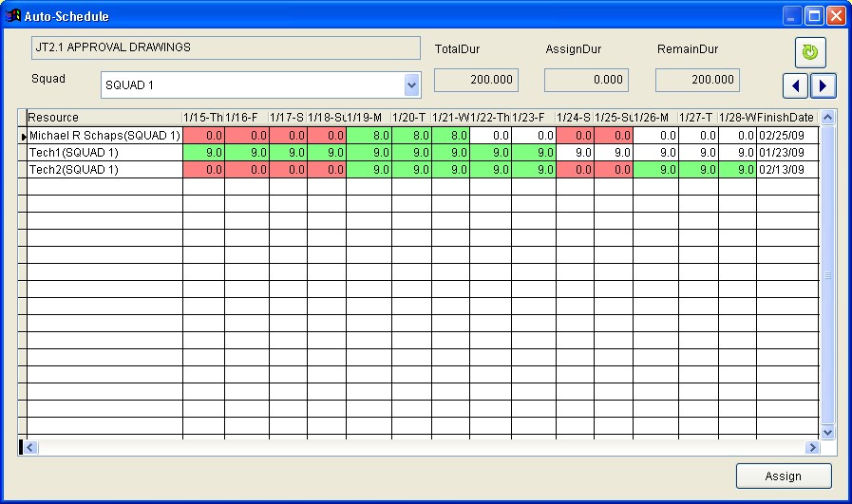852x504 pixels.
Task: Click Tech2 finish date cell 02/13/09
Action: click(786, 170)
